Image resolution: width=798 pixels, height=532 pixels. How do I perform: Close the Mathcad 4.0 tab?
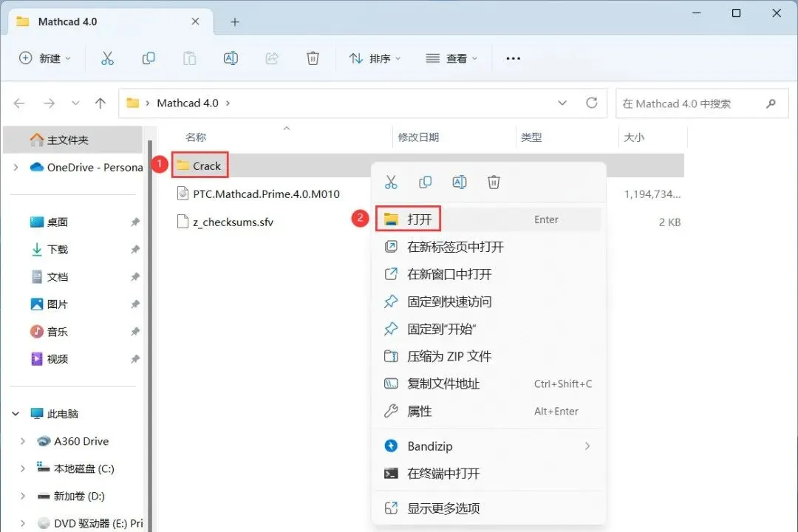point(195,21)
